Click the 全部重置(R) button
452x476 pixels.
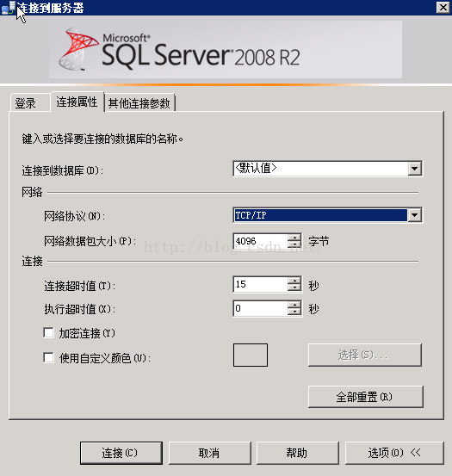366,397
